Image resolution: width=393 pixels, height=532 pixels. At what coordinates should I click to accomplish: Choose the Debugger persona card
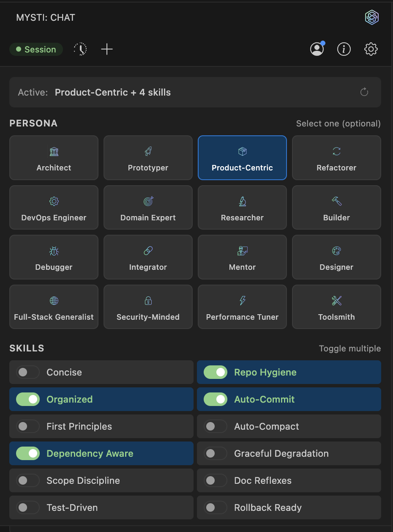(54, 257)
